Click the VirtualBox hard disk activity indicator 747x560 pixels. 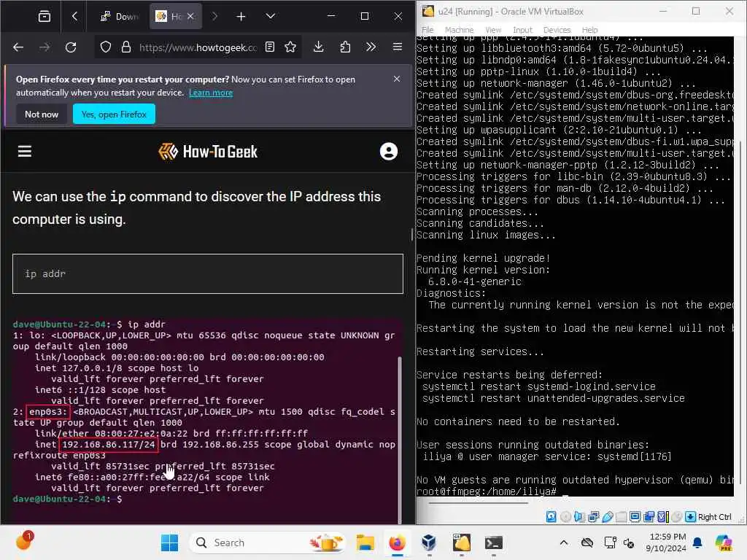point(551,517)
